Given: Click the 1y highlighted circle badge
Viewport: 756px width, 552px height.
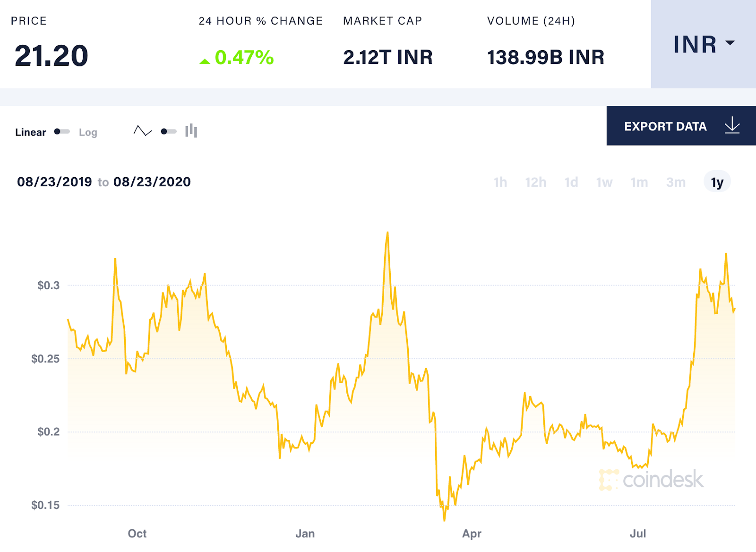Looking at the screenshot, I should [716, 182].
